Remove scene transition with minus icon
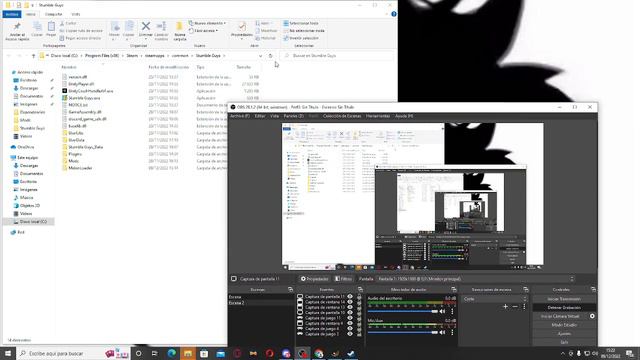 (x=515, y=307)
